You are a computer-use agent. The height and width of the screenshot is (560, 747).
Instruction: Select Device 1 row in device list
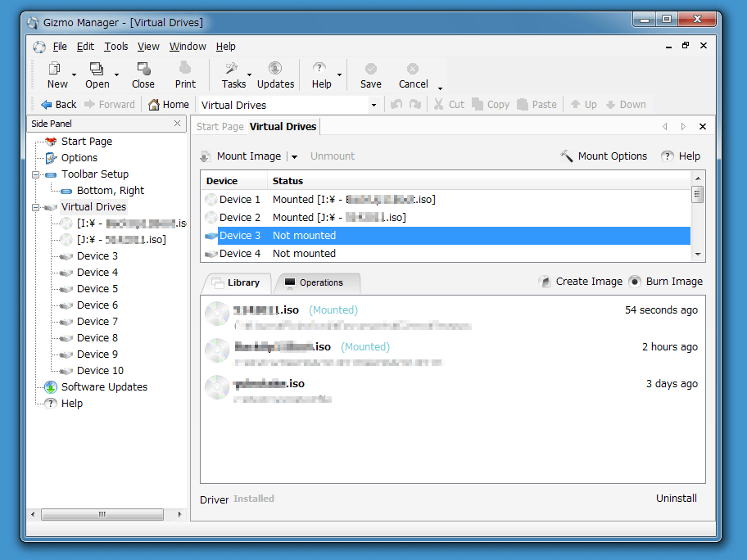click(447, 200)
